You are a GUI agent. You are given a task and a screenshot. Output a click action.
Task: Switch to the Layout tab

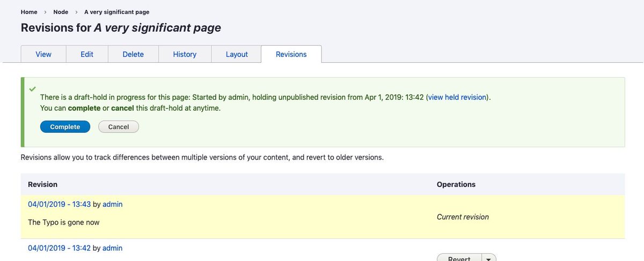click(237, 54)
